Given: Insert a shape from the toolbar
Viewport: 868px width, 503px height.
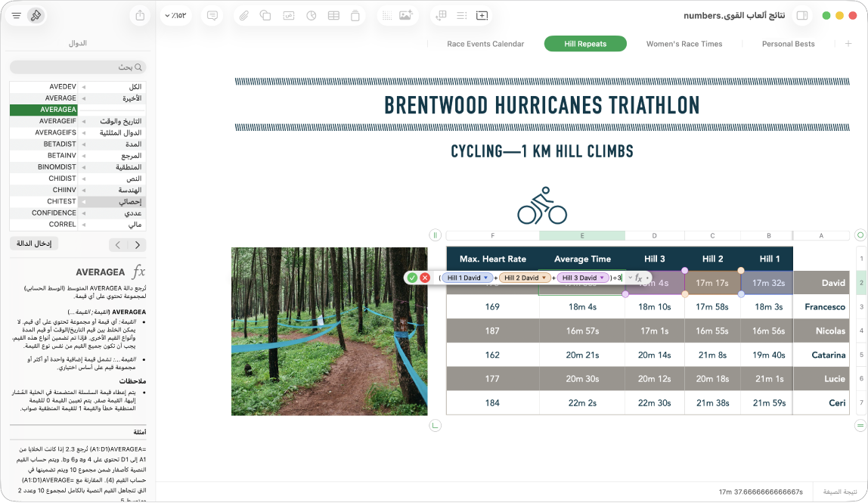Looking at the screenshot, I should click(x=265, y=16).
